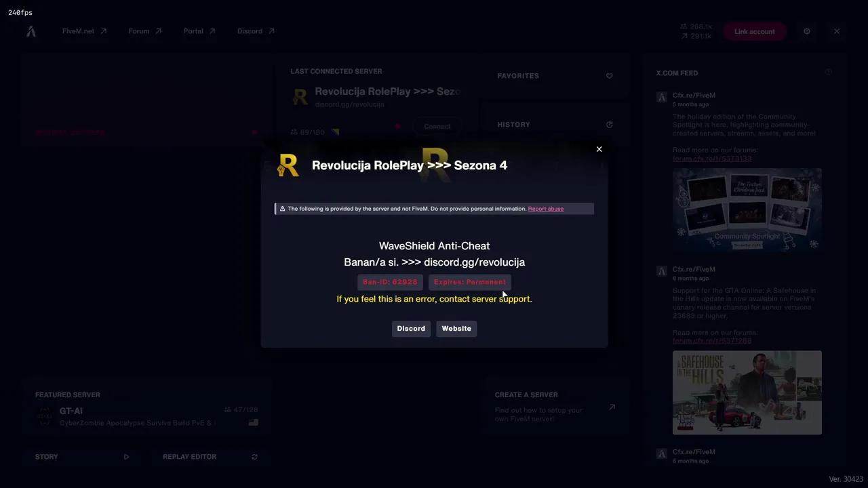868x488 pixels.
Task: Click the 47/128 player count on GT-AI
Action: tap(241, 410)
